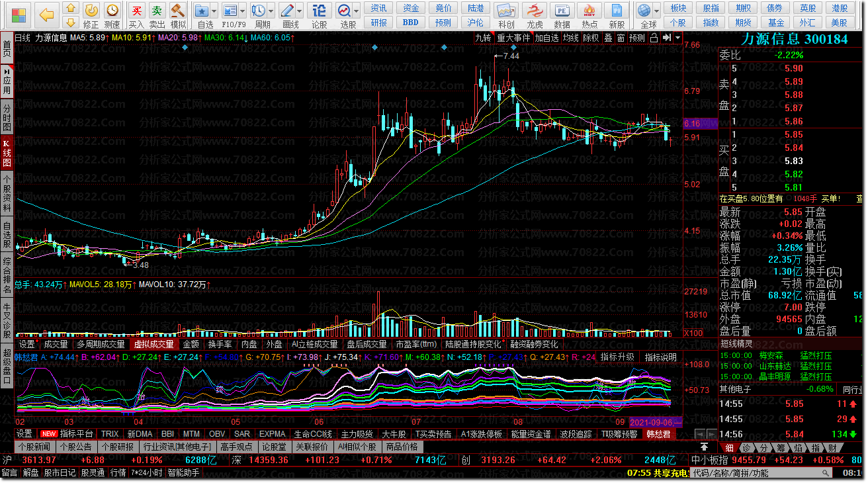This screenshot has height=483, width=868.
Task: Select the 筹 chip distribution tab
Action: 781,448
